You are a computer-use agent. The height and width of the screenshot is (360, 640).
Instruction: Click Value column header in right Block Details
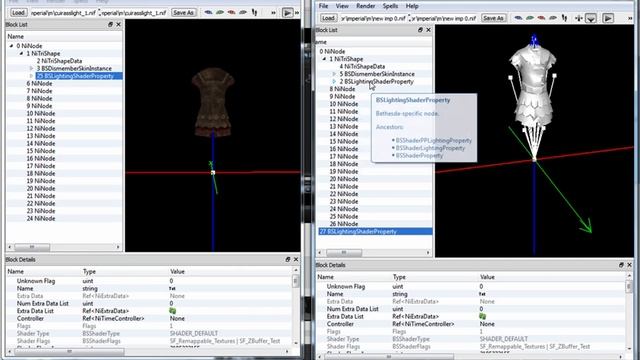tap(487, 277)
